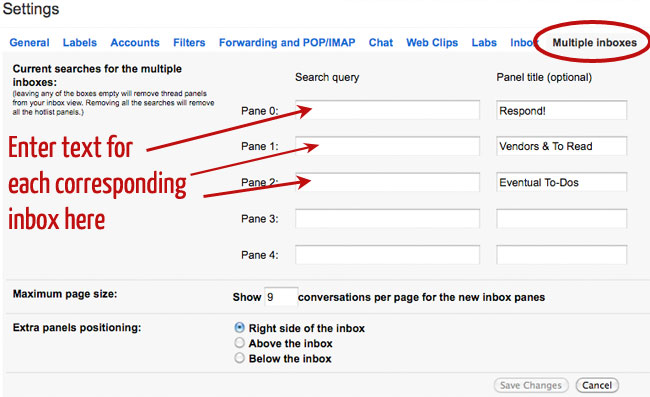Open Forwarding and POP/IMAP tab
The height and width of the screenshot is (397, 650).
point(287,43)
